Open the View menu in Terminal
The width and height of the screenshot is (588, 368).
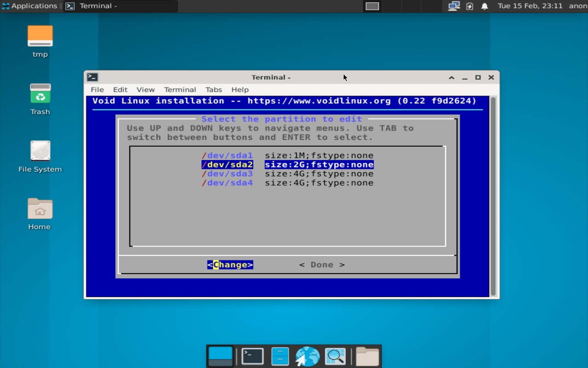[145, 90]
